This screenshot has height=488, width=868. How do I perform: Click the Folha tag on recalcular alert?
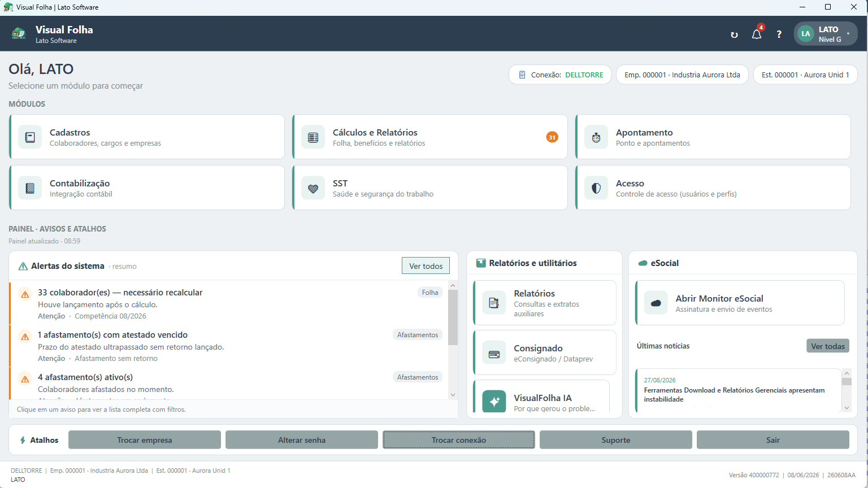point(430,293)
